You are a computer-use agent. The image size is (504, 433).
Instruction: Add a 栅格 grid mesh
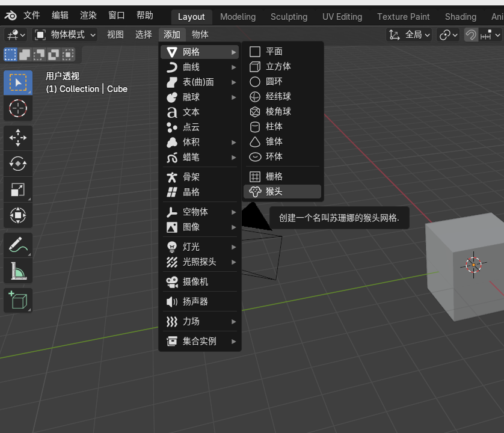click(283, 176)
